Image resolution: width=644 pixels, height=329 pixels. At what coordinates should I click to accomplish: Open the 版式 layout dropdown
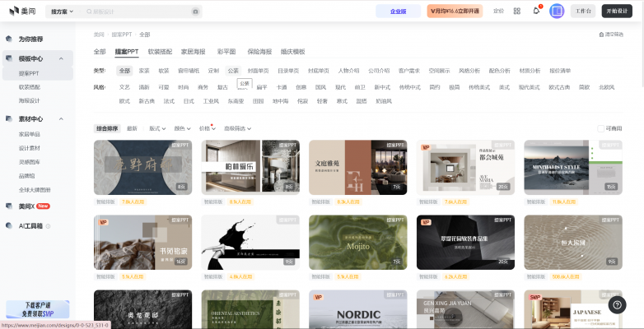click(x=157, y=128)
